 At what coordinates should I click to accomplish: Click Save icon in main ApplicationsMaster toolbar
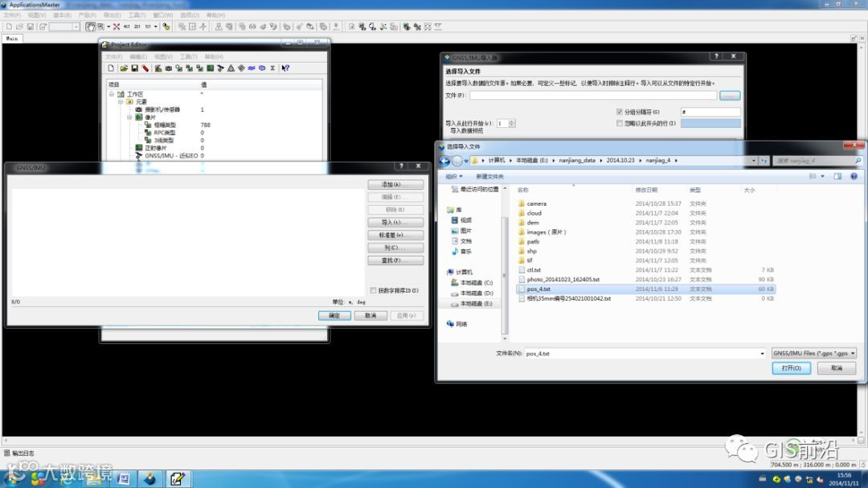(x=31, y=27)
